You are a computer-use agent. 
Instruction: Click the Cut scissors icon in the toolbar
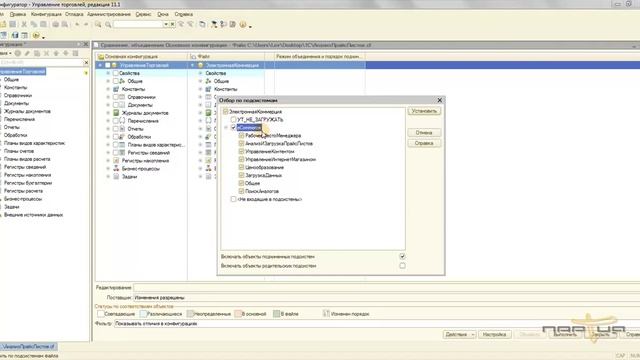(24, 24)
